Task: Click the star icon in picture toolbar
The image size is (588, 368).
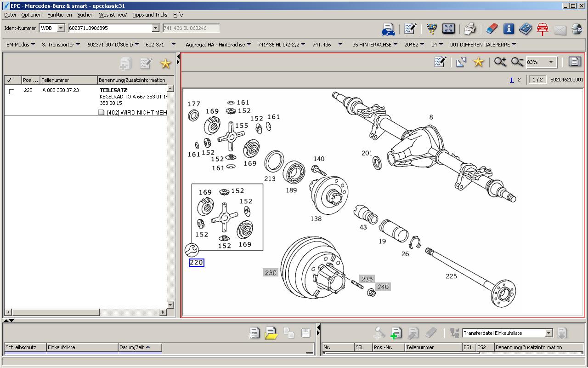Action: (479, 62)
